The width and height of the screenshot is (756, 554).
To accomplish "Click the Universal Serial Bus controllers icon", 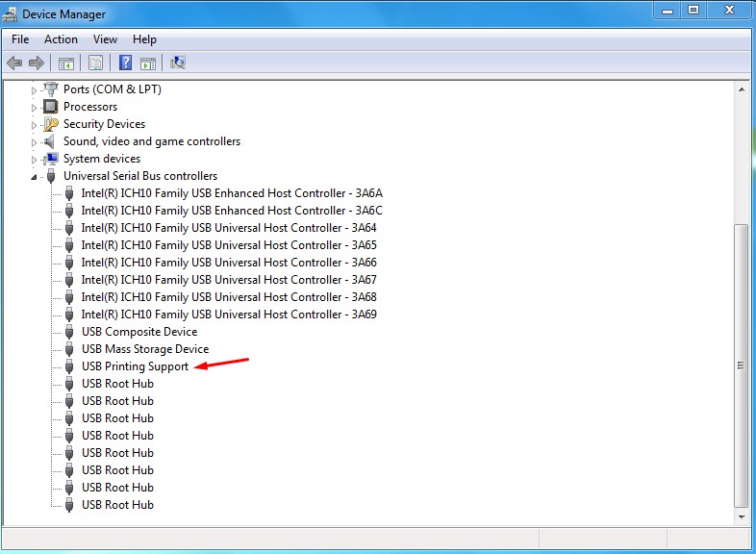I will [51, 176].
